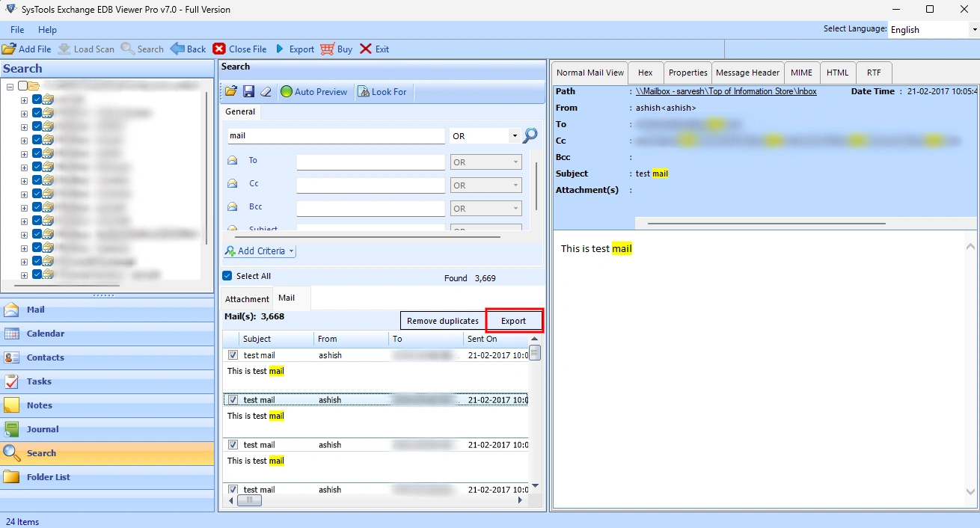Click the Load Scan toolbar item
Screen dimensions: 980x528
tap(86, 49)
